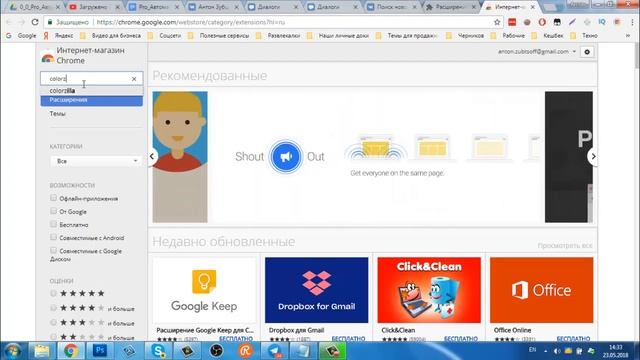This screenshot has width=640, height=360.
Task: Click the page vertical scrollbar
Action: point(637,55)
